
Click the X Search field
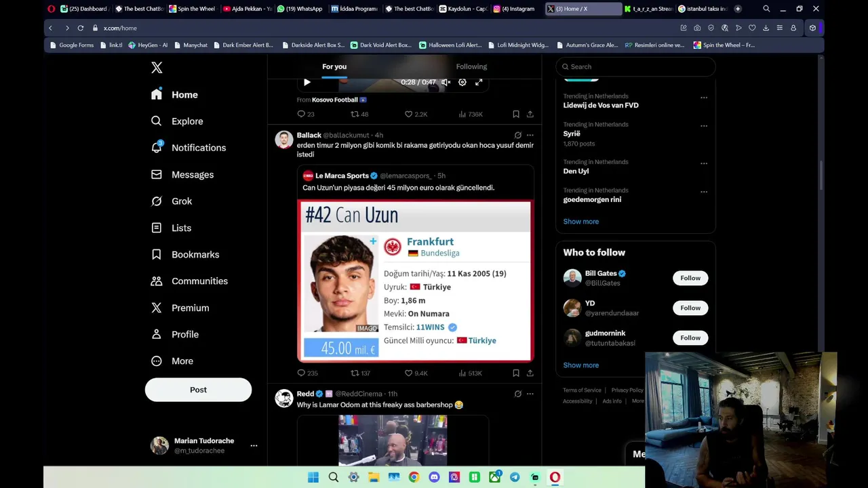pyautogui.click(x=635, y=66)
